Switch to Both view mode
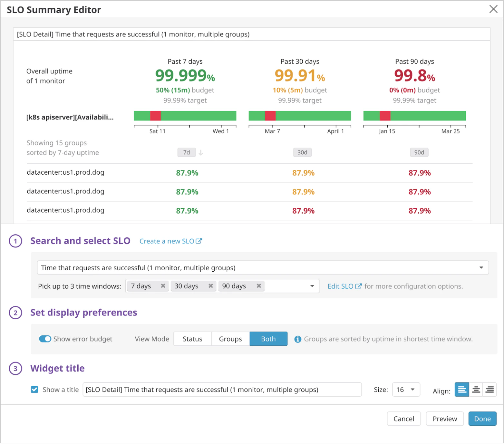504x444 pixels. 268,339
